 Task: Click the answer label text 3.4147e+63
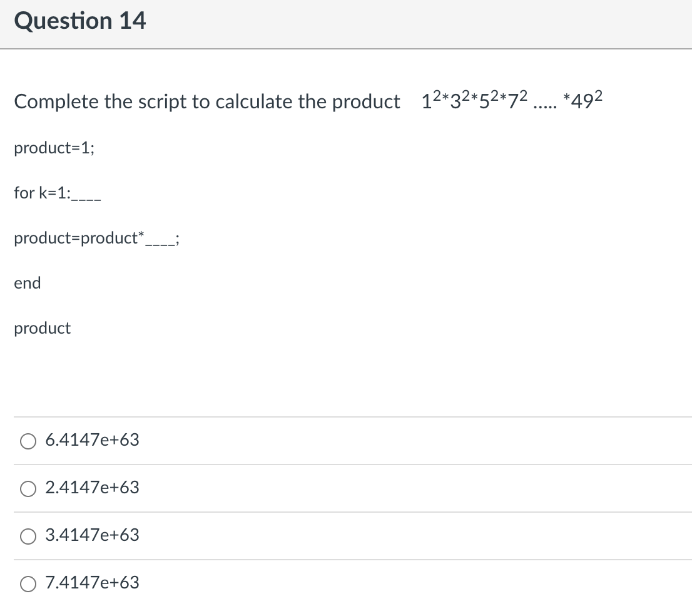(92, 535)
